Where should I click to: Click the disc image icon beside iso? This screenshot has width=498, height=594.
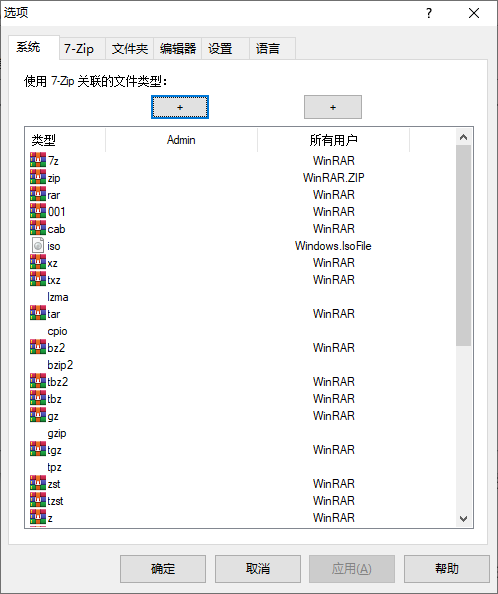38,245
